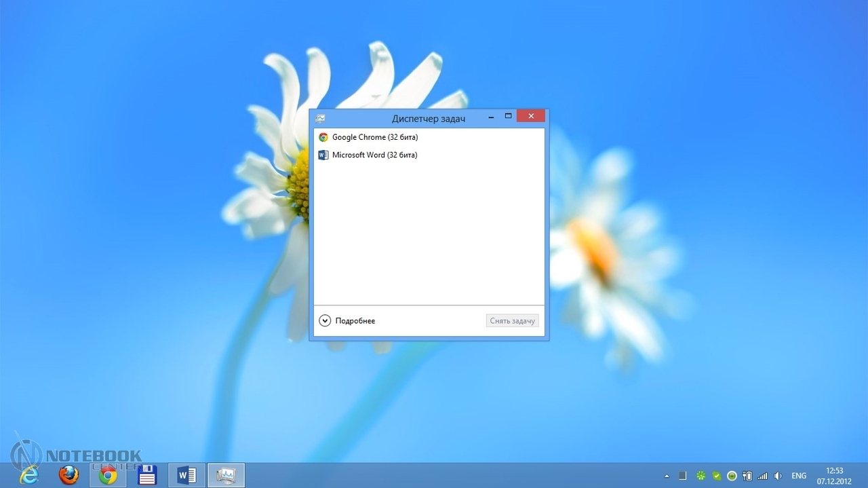This screenshot has height=488, width=868.
Task: Maximize the Диспетчер задач window
Action: 508,117
